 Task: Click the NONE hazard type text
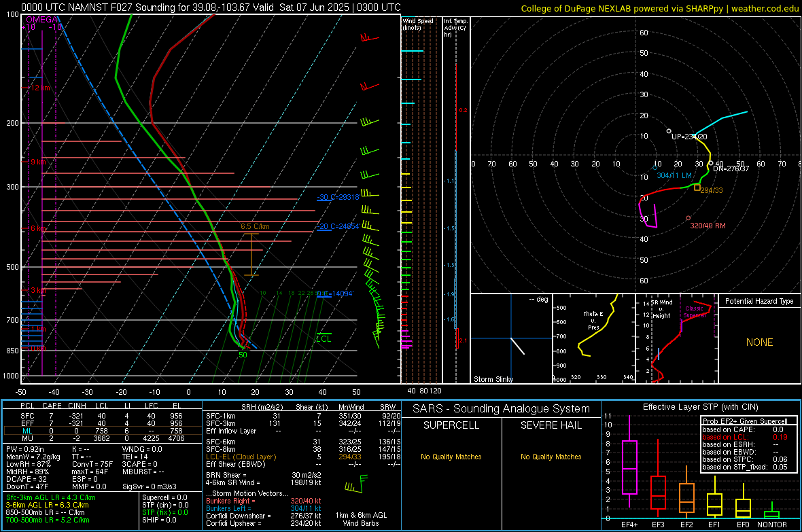point(759,342)
